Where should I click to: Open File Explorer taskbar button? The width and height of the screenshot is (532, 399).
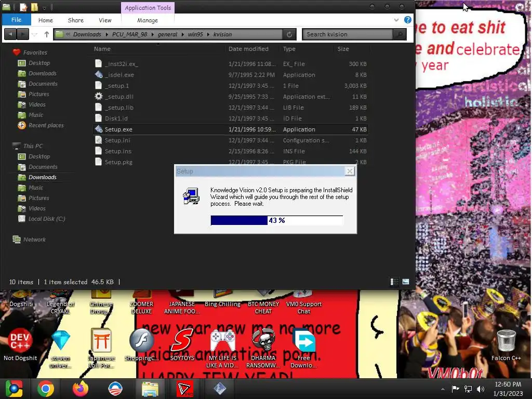pos(150,389)
